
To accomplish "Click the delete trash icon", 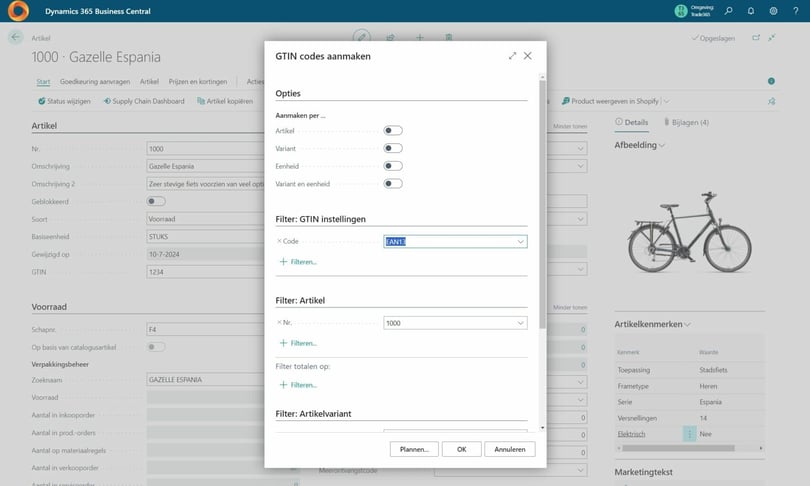I will [x=448, y=37].
